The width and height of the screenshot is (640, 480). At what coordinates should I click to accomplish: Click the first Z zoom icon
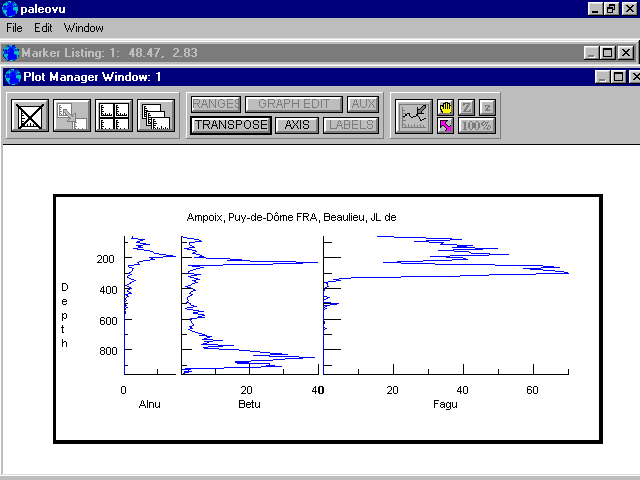tap(466, 107)
